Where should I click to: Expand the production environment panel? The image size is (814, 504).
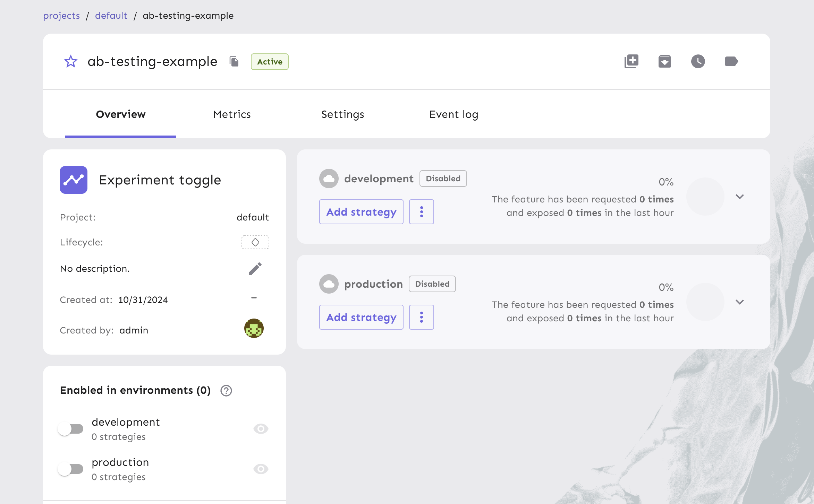[x=740, y=302]
